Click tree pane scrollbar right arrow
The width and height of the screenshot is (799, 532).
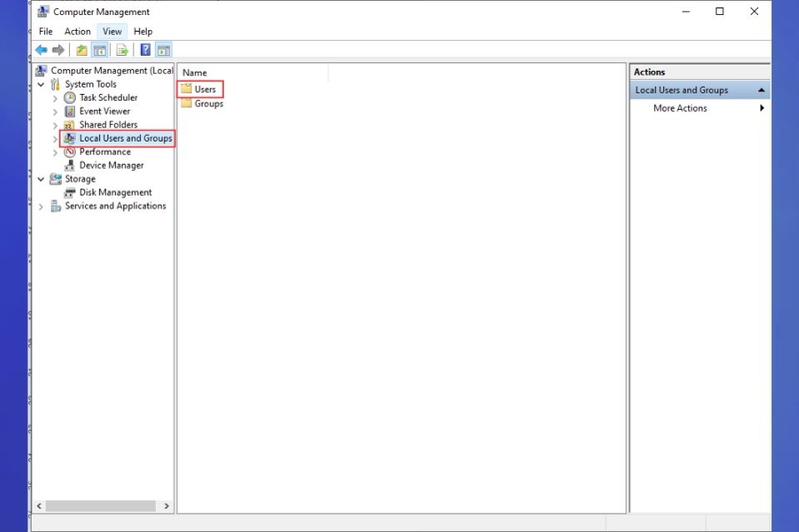(x=166, y=506)
